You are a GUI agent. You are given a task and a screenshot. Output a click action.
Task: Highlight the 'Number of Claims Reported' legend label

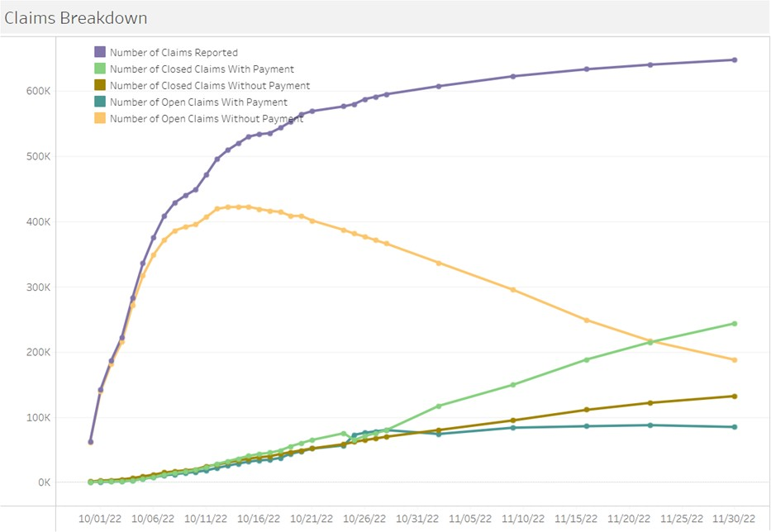coord(174,53)
